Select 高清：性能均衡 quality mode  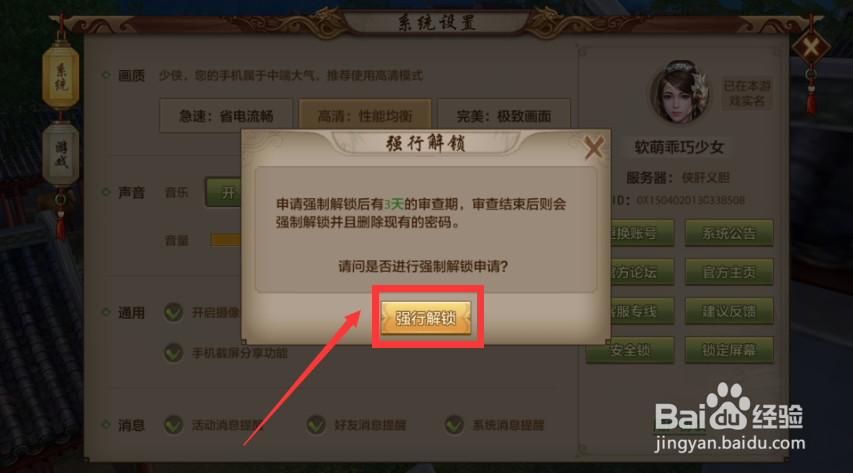click(x=365, y=115)
